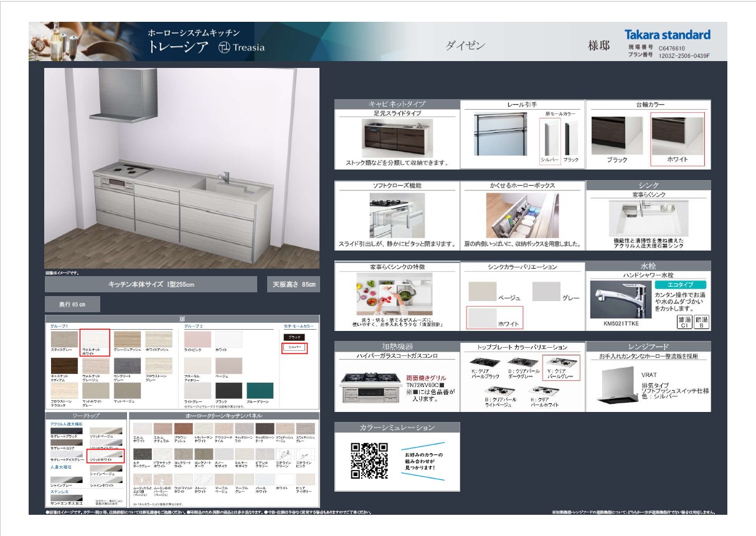
Task: Select the ホワイト sink color swatch
Action: pyautogui.click(x=483, y=317)
